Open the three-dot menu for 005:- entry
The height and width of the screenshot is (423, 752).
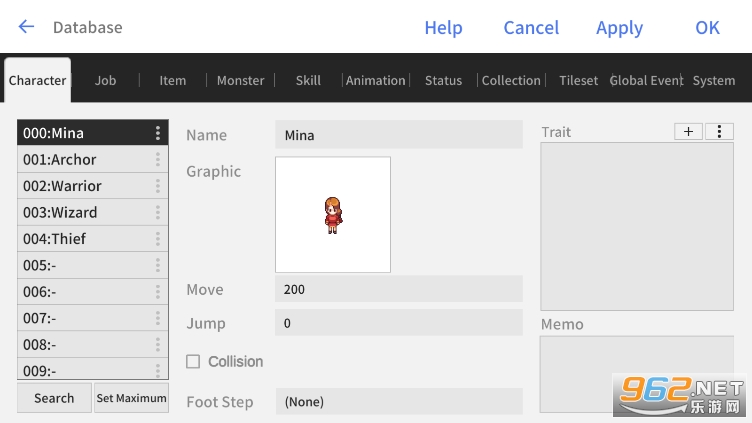coord(157,265)
